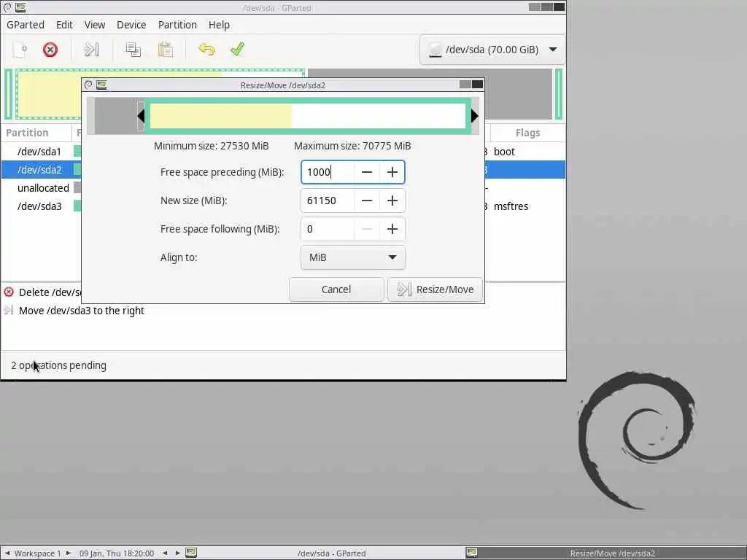Screen dimensions: 747x560
Task: Select the /dev/sda3 partition row
Action: [x=283, y=206]
